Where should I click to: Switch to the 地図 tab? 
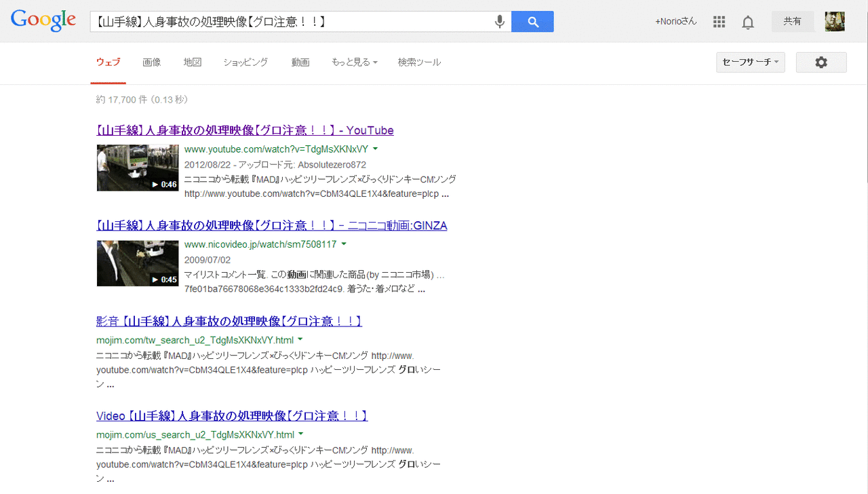point(193,62)
